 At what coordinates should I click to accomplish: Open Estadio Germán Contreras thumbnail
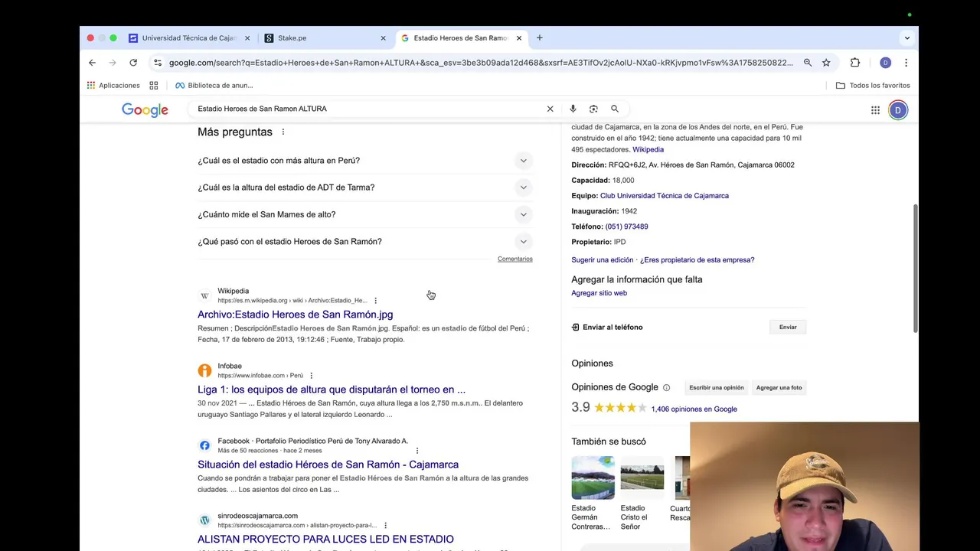(x=593, y=478)
